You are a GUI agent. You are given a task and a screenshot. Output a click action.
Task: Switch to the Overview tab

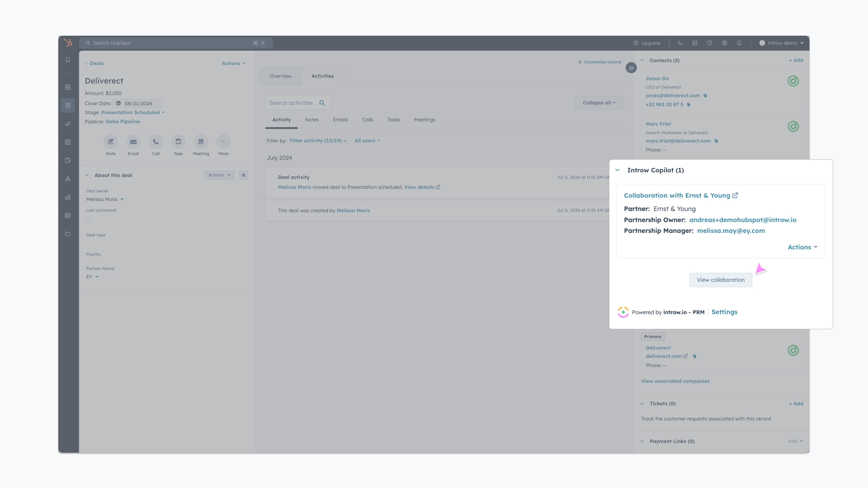280,76
